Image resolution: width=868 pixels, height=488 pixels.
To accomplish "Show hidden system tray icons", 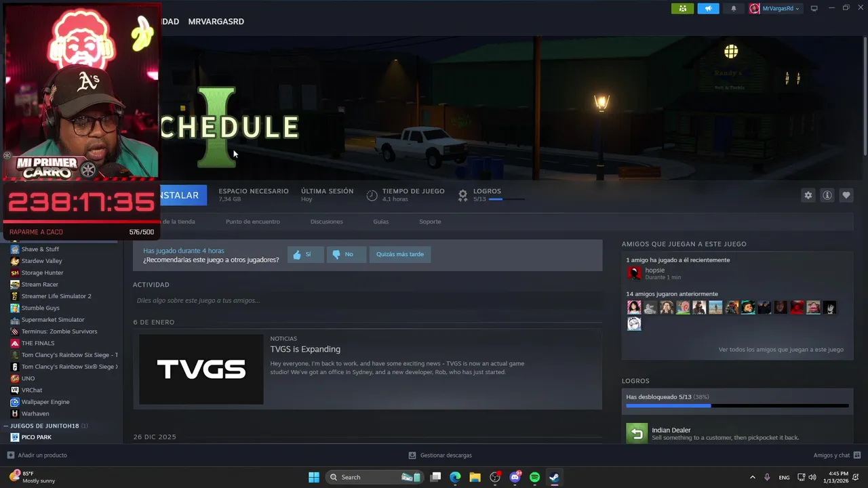I will pyautogui.click(x=752, y=477).
